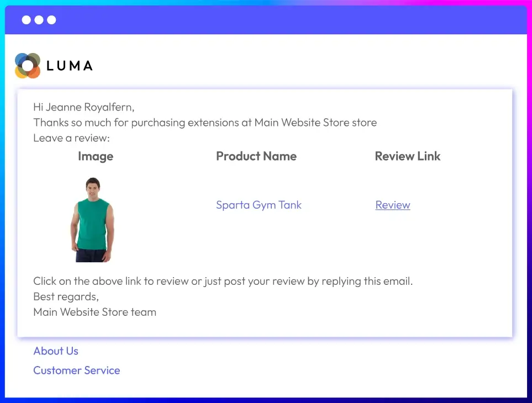Click the "Thanks so much for purchasing" line

pos(205,123)
